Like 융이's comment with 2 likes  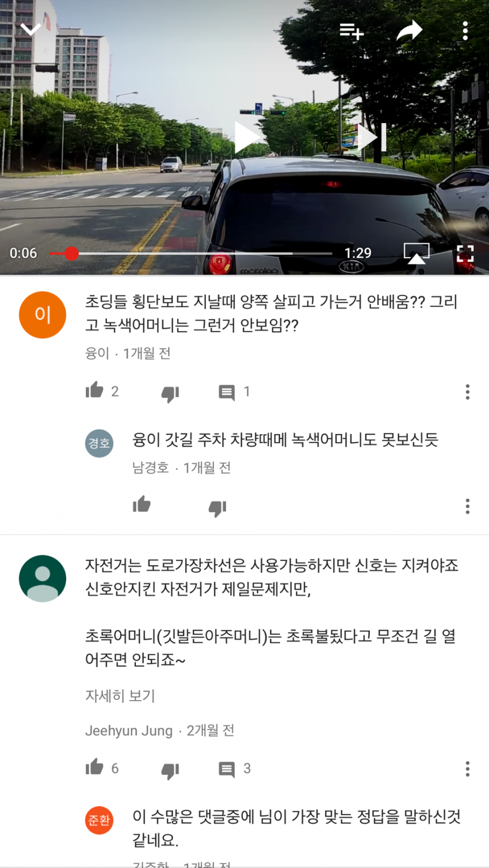pos(95,390)
